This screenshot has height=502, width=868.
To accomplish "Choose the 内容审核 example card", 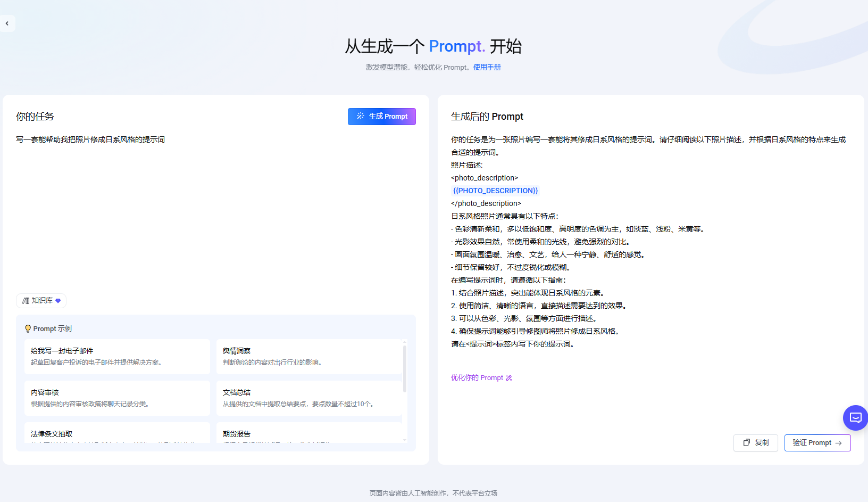I will 117,398.
